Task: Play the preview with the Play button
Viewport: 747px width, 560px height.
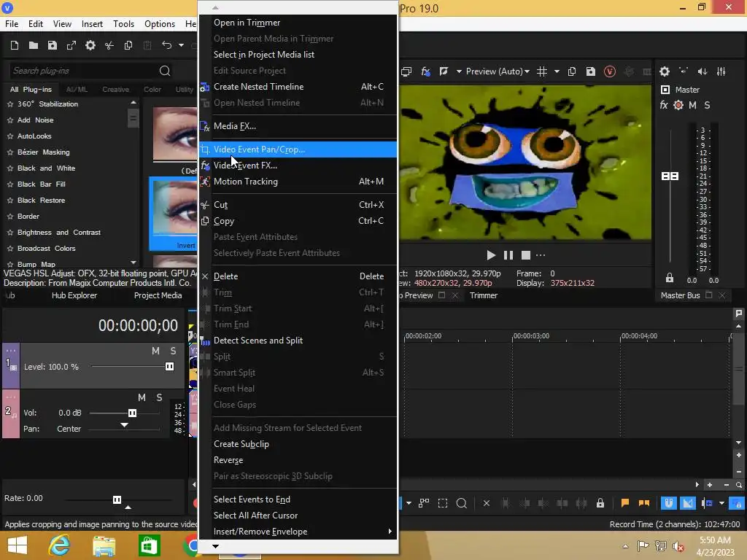Action: [x=491, y=255]
